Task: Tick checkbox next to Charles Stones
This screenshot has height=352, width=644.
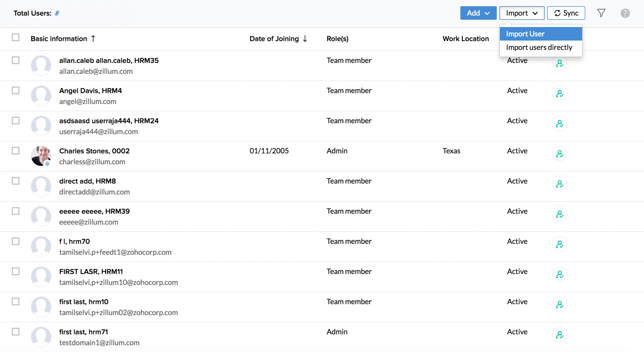Action: (x=15, y=151)
